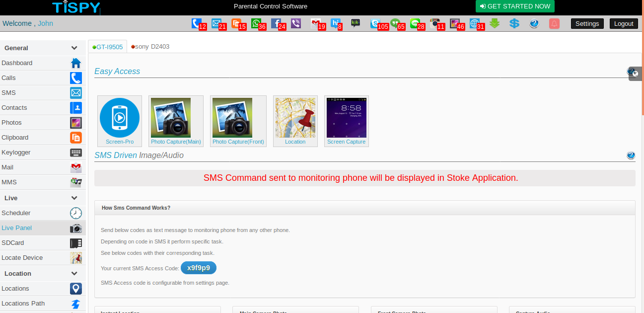The height and width of the screenshot is (313, 644).
Task: Open SDCard in the sidebar
Action: tap(43, 243)
